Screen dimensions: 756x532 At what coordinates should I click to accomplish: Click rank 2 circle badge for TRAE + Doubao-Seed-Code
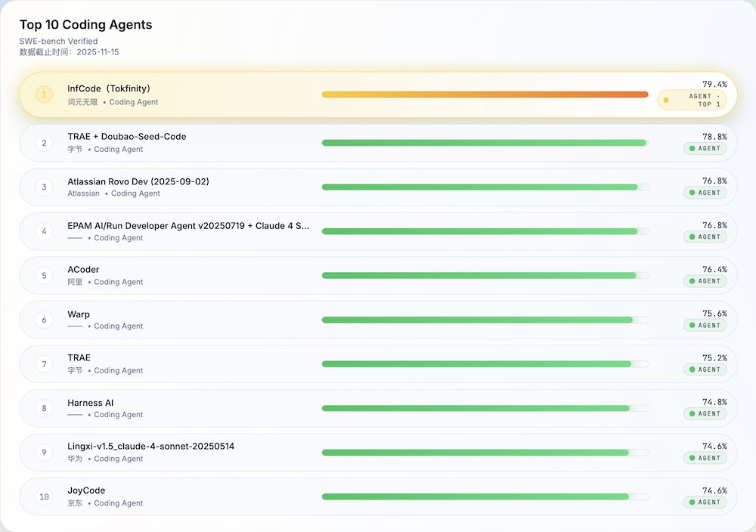coord(44,143)
